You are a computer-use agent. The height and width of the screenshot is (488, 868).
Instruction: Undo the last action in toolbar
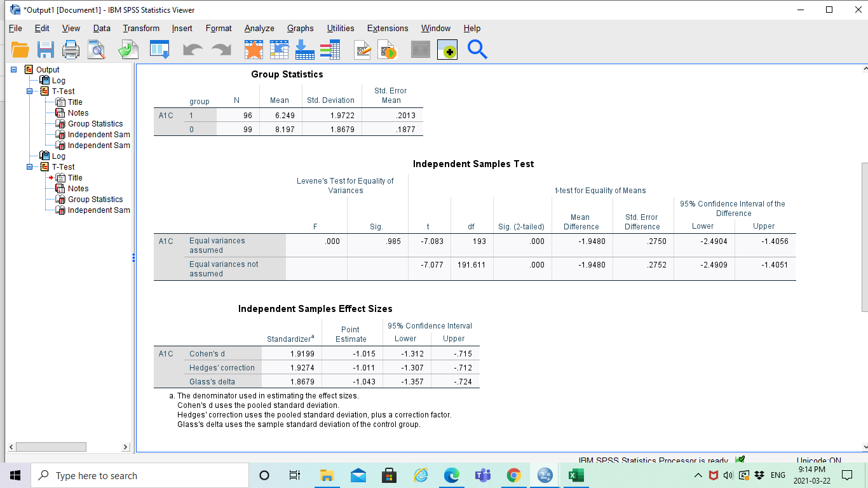click(x=192, y=50)
